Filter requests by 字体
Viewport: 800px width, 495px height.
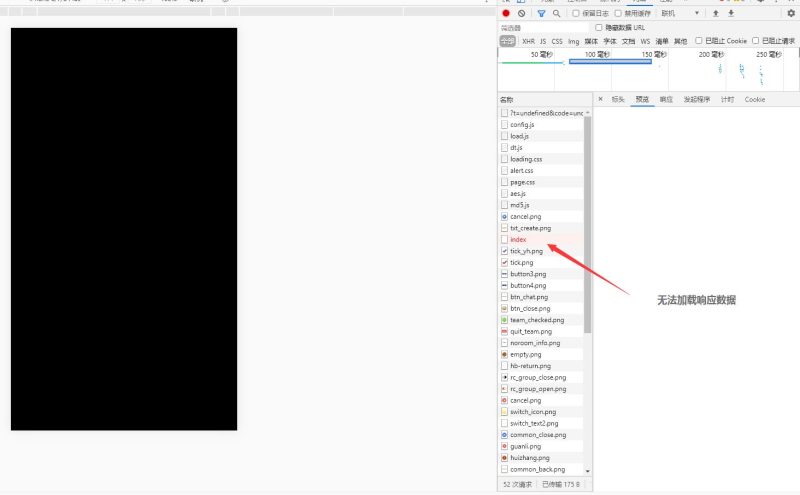[x=610, y=41]
